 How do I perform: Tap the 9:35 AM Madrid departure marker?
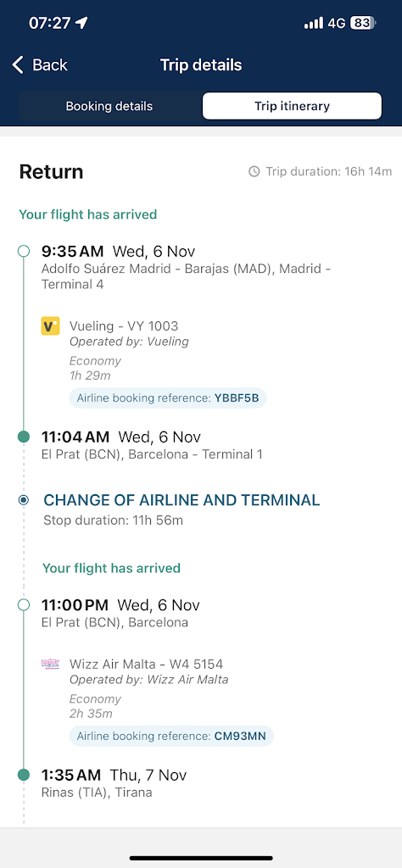(23, 251)
